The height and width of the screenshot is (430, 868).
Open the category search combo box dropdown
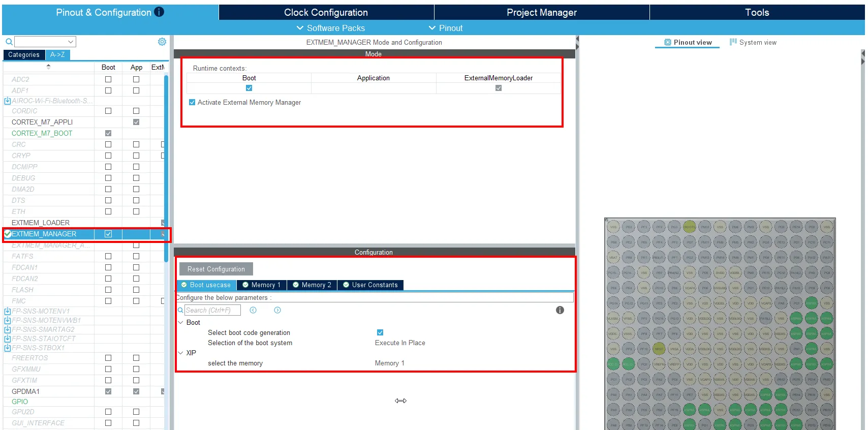tap(71, 42)
